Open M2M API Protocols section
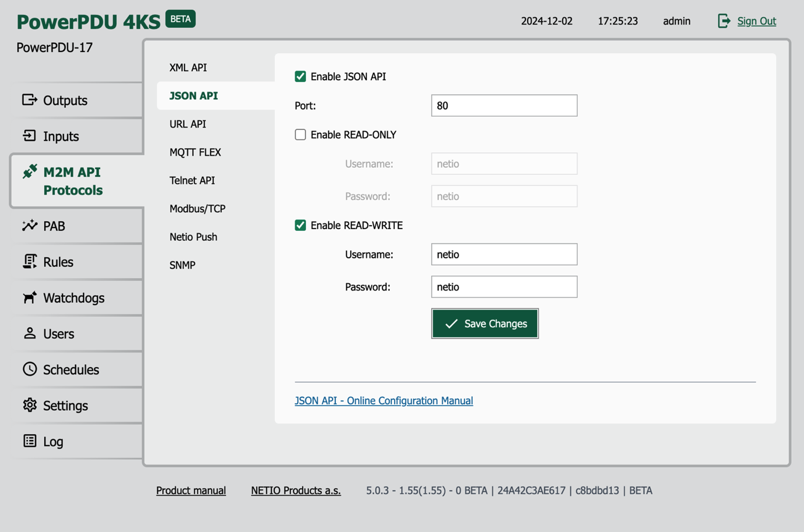The width and height of the screenshot is (804, 532). point(77,181)
